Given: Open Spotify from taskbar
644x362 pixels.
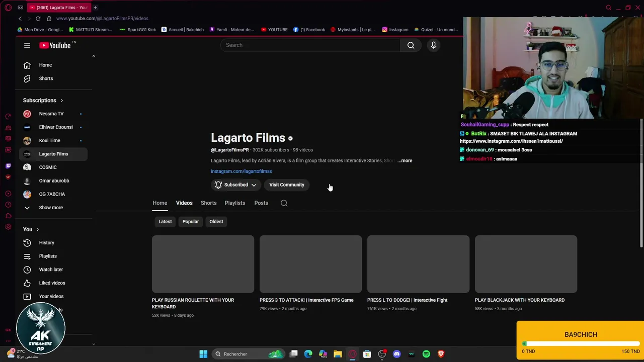Looking at the screenshot, I should click(x=426, y=354).
